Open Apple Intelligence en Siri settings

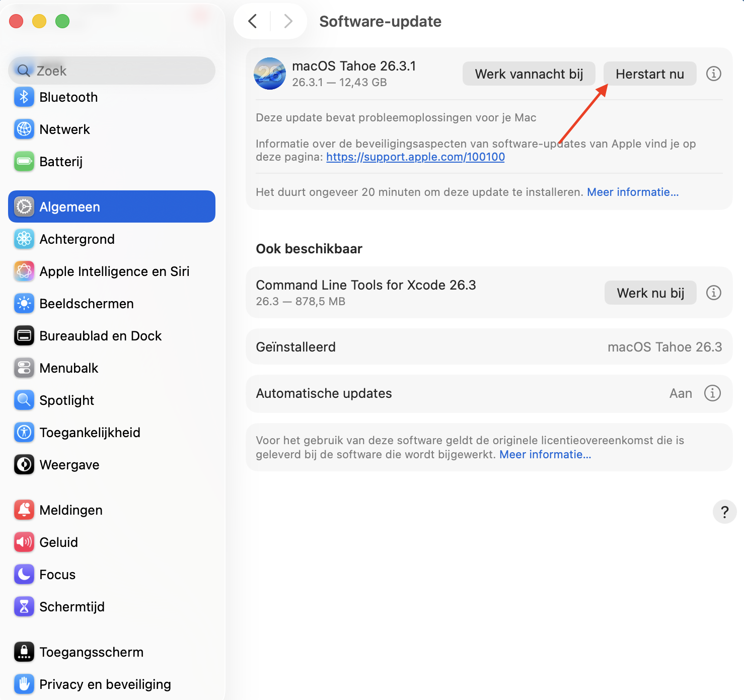click(114, 271)
